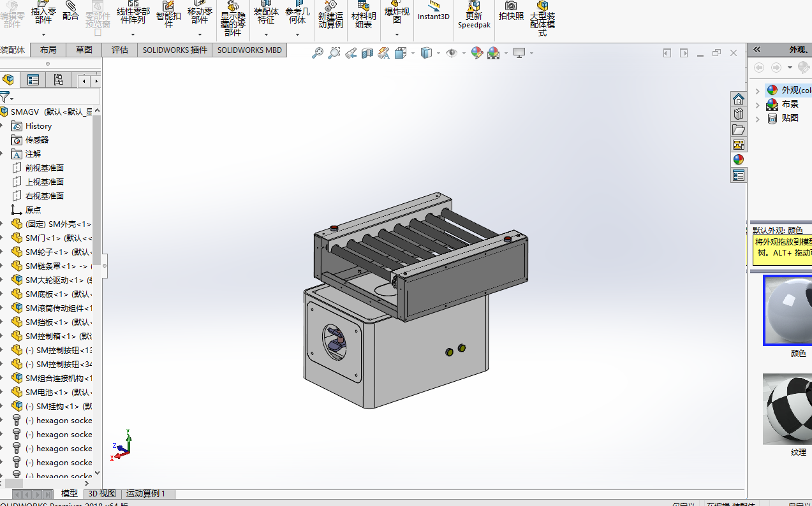Open 运动算例 1 motion study tab
Viewport: 812px width, 506px height.
[145, 494]
